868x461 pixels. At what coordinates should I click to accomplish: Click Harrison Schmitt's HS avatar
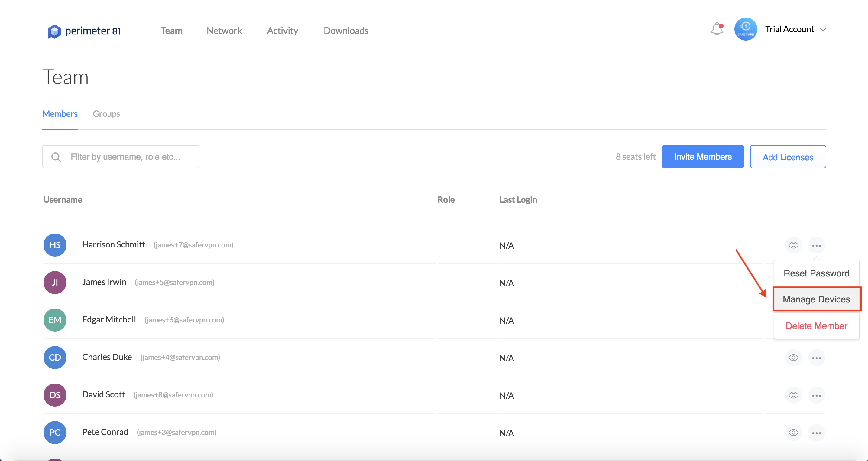[x=55, y=245]
